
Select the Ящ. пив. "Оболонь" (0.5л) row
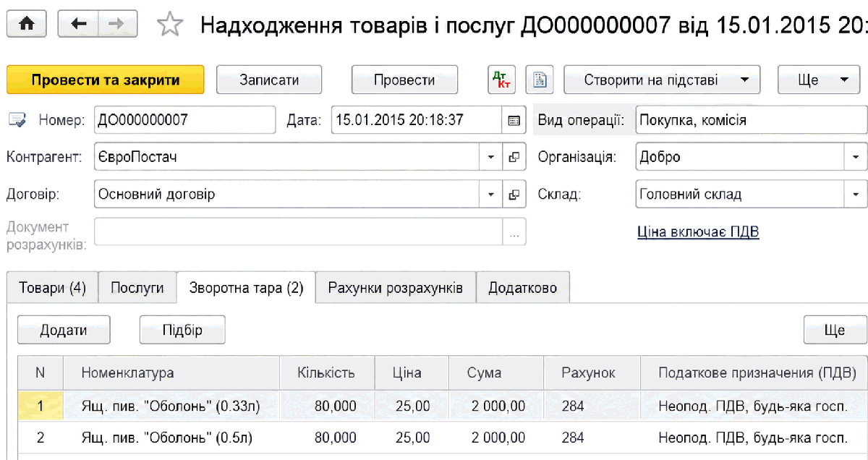pos(443,438)
